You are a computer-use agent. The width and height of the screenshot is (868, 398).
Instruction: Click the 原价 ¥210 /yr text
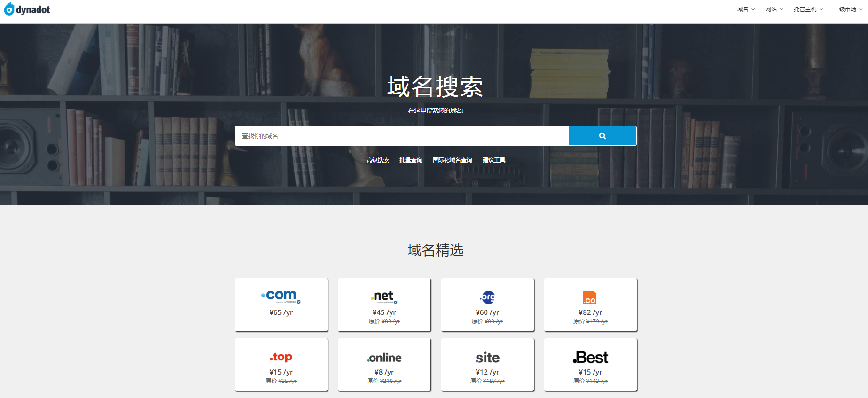384,381
